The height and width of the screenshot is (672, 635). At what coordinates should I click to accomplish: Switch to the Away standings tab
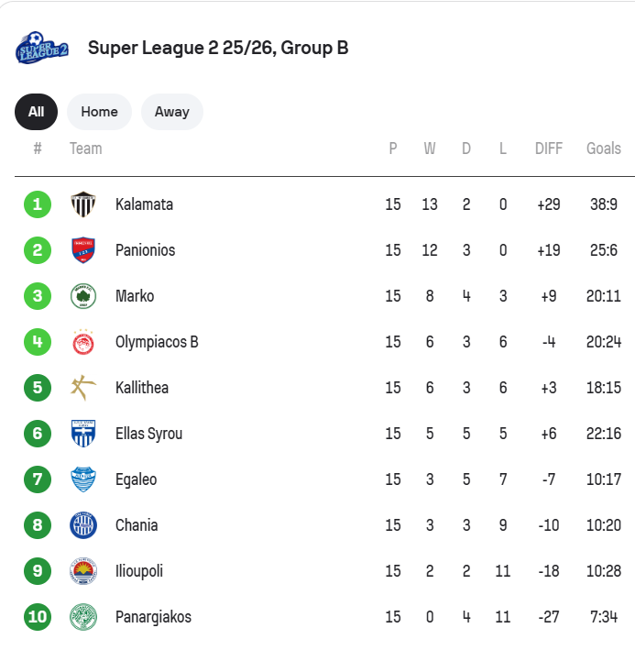click(171, 112)
